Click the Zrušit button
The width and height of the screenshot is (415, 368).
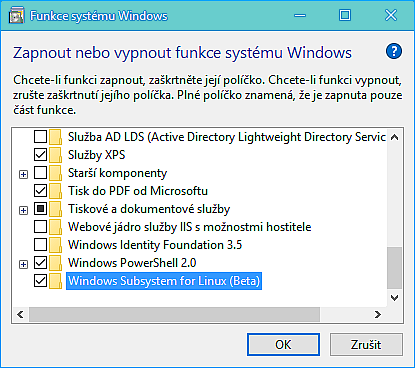(366, 344)
